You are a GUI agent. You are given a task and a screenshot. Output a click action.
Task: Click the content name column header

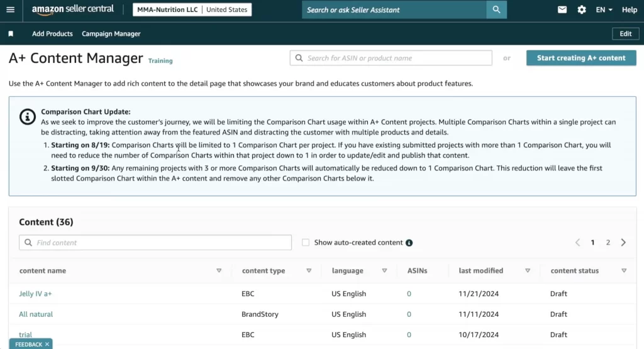(x=43, y=270)
